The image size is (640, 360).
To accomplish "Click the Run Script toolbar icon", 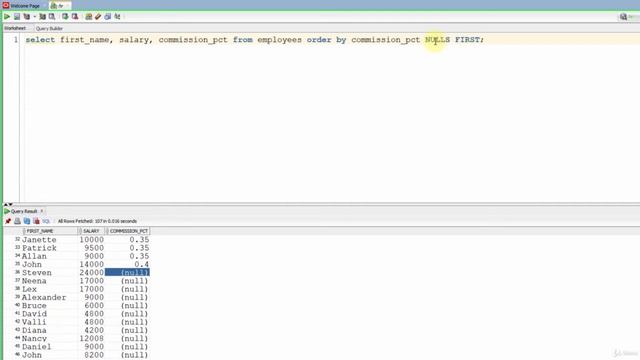I will 17,17.
